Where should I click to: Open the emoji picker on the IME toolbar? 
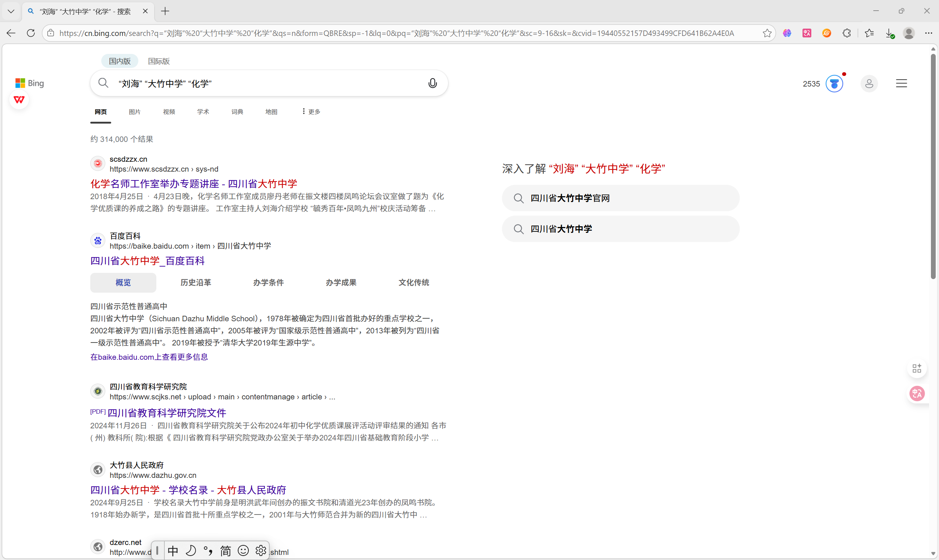click(x=243, y=550)
